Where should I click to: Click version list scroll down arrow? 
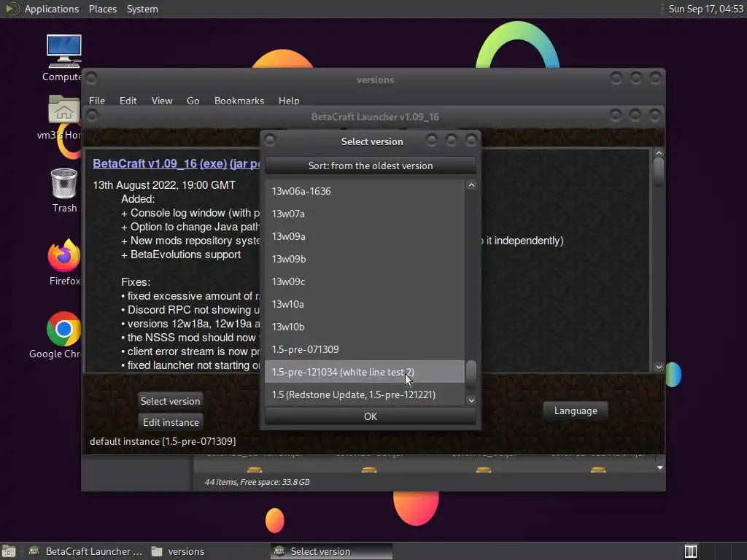point(471,400)
